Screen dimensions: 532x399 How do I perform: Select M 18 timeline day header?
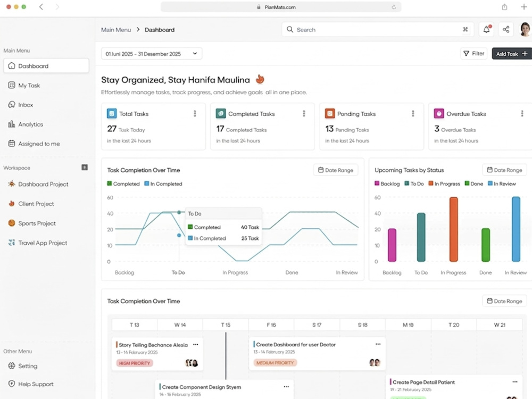408,325
